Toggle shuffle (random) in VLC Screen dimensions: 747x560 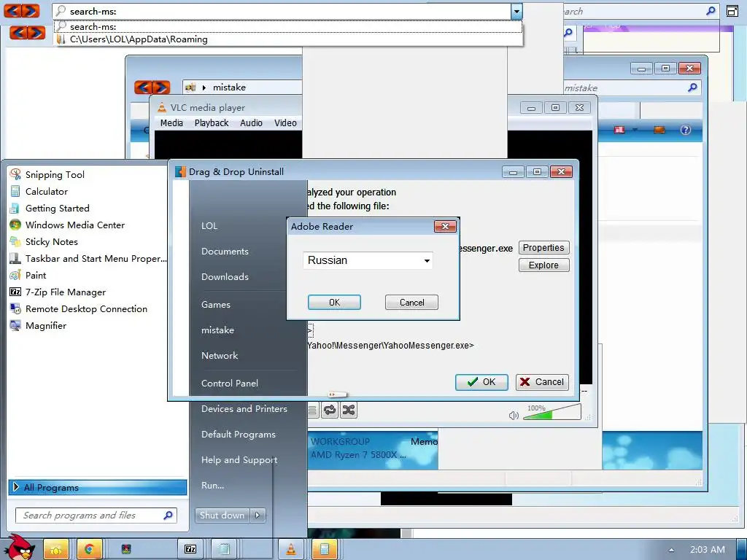(348, 410)
